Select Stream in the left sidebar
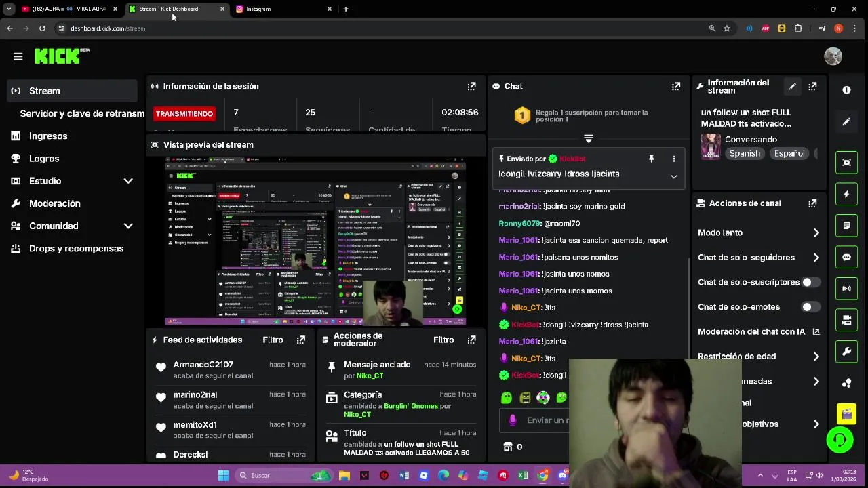The image size is (868, 488). coord(73,91)
